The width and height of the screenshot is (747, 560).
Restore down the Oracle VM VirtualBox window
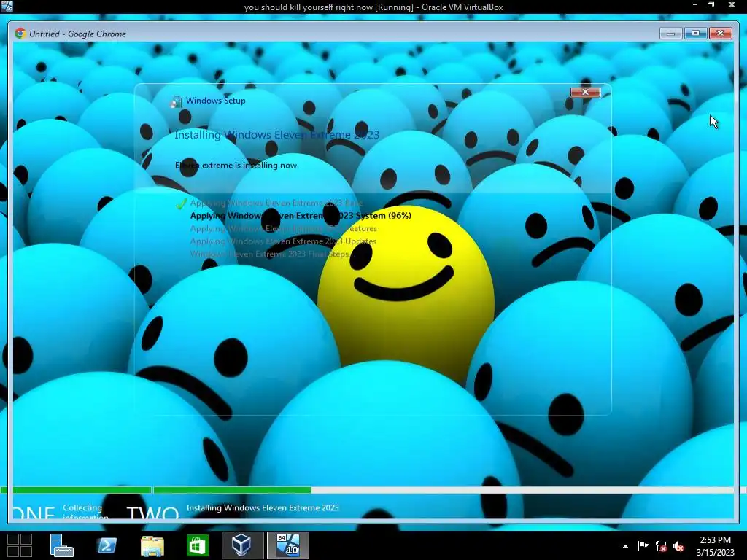pyautogui.click(x=711, y=6)
